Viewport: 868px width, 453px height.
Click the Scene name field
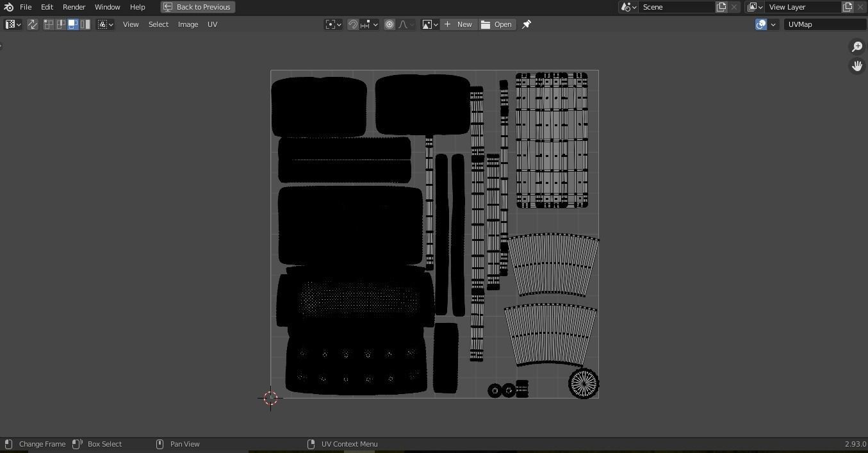(x=676, y=7)
